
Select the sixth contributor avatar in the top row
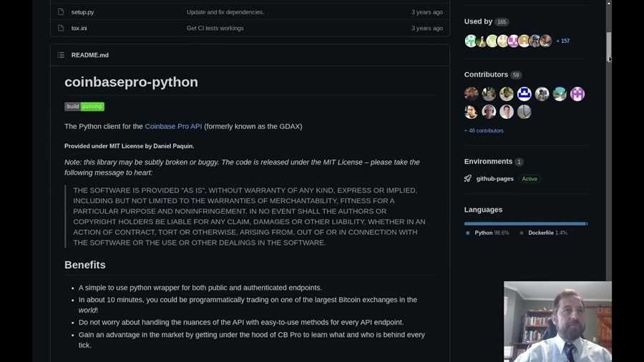[x=560, y=94]
